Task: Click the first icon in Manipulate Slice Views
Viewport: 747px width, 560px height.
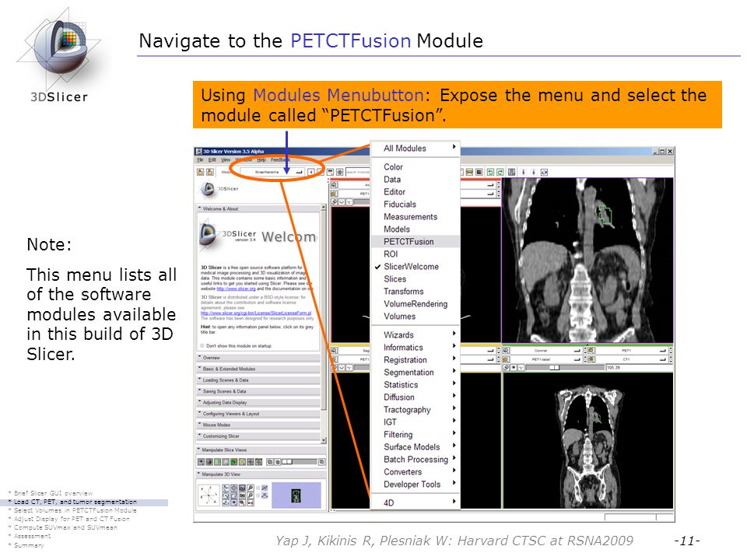Action: pyautogui.click(x=201, y=462)
